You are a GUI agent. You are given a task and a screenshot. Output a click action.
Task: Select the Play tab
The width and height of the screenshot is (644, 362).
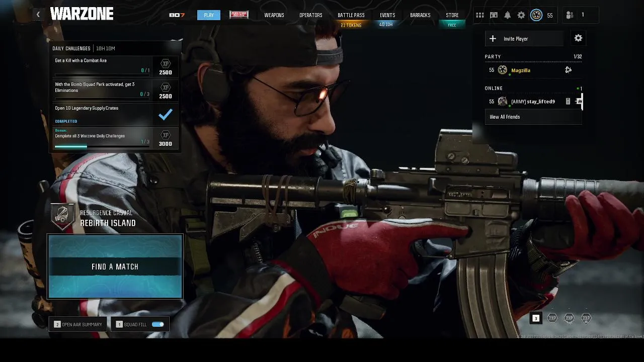(209, 15)
